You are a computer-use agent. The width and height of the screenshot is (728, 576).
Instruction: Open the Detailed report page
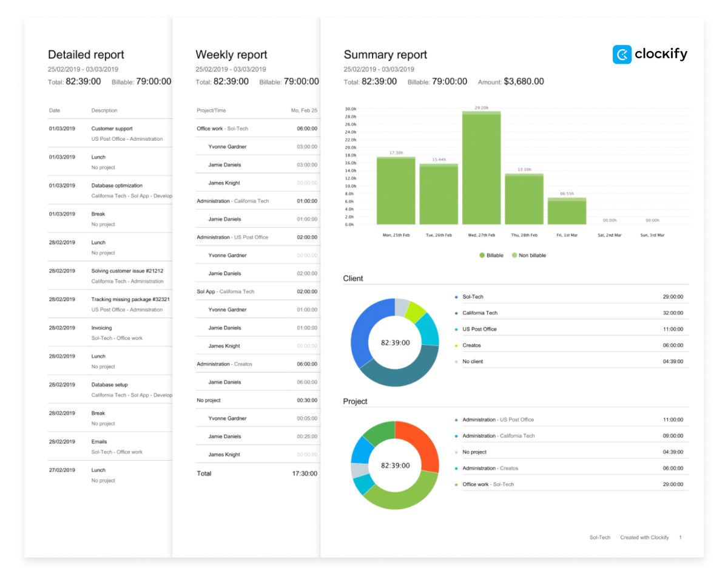click(86, 55)
